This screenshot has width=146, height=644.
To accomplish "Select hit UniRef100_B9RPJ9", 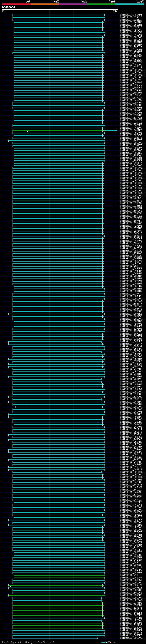I will pos(131,85).
